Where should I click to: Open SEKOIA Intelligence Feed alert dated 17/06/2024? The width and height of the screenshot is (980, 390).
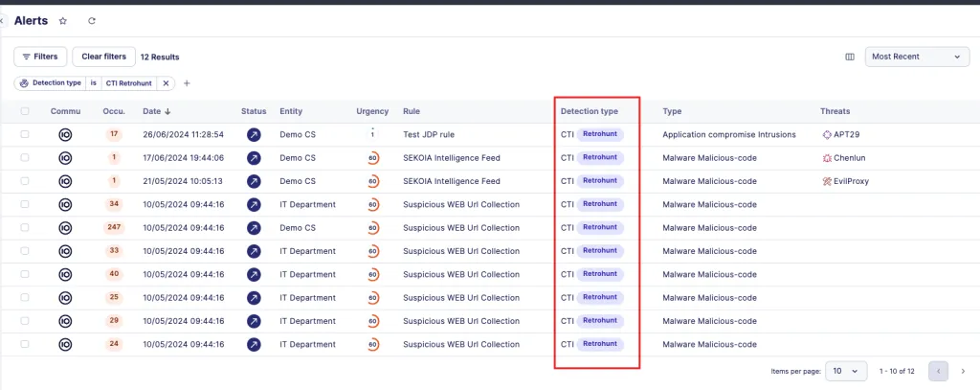(x=452, y=158)
